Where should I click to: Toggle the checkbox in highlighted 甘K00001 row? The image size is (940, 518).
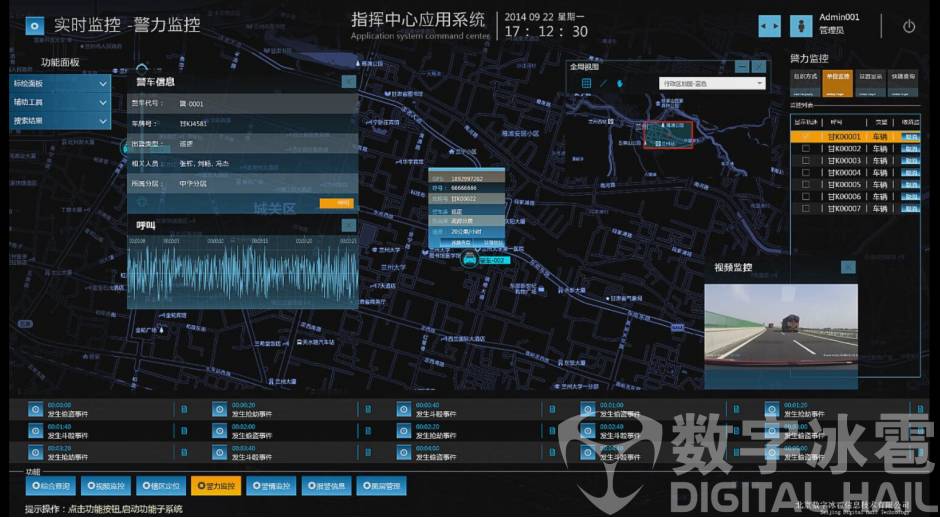coord(805,137)
